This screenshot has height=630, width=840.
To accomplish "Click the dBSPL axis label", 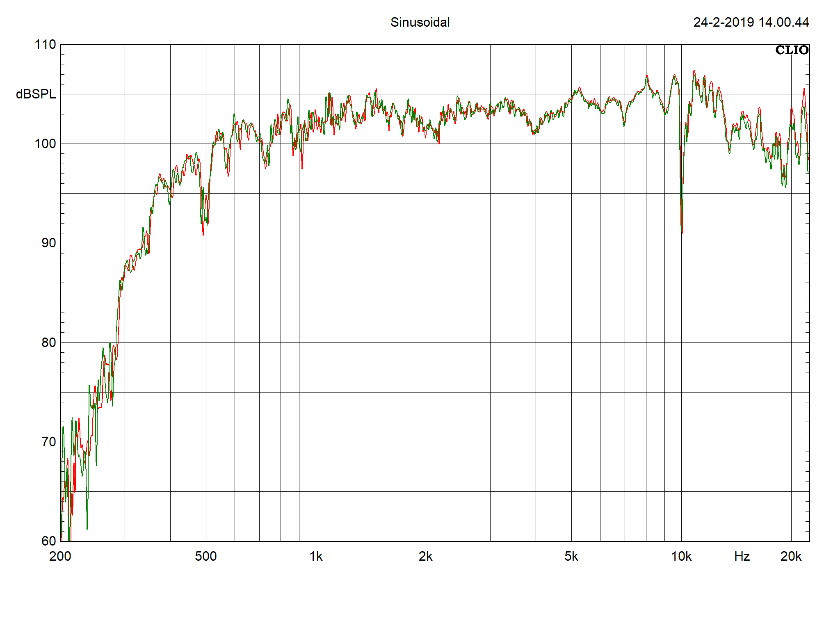I will pyautogui.click(x=36, y=94).
